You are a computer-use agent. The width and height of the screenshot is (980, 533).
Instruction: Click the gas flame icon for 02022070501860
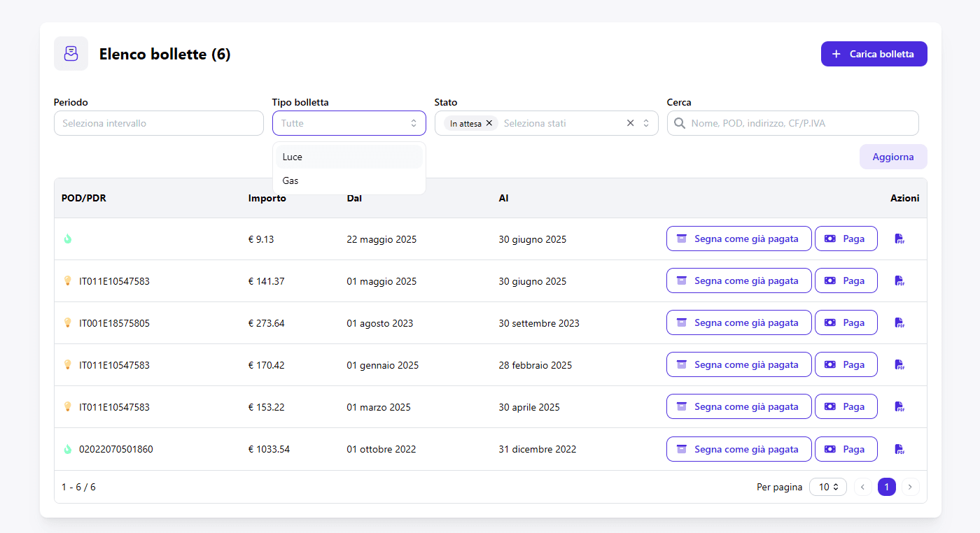click(x=68, y=449)
